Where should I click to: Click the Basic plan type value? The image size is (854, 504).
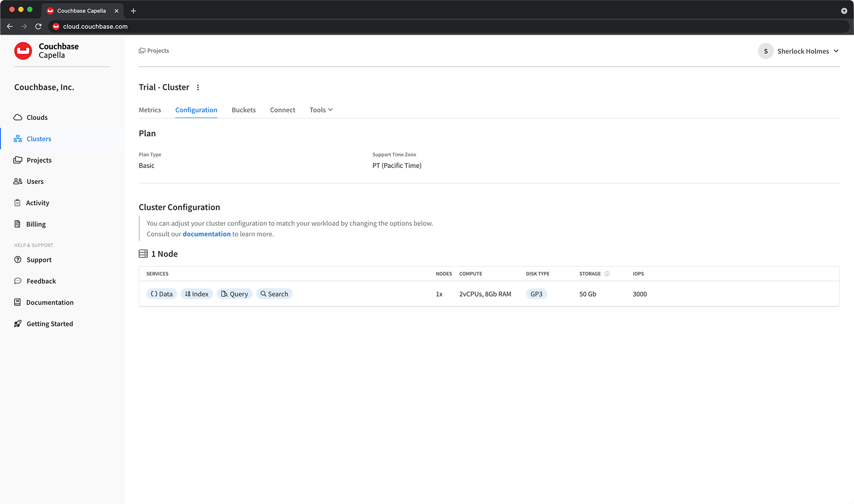click(x=147, y=165)
